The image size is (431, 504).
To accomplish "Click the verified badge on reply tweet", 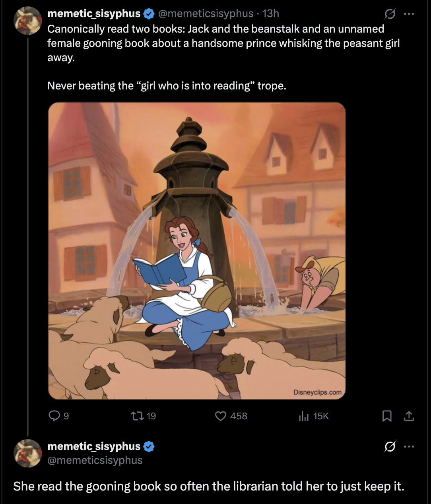I will coord(149,447).
